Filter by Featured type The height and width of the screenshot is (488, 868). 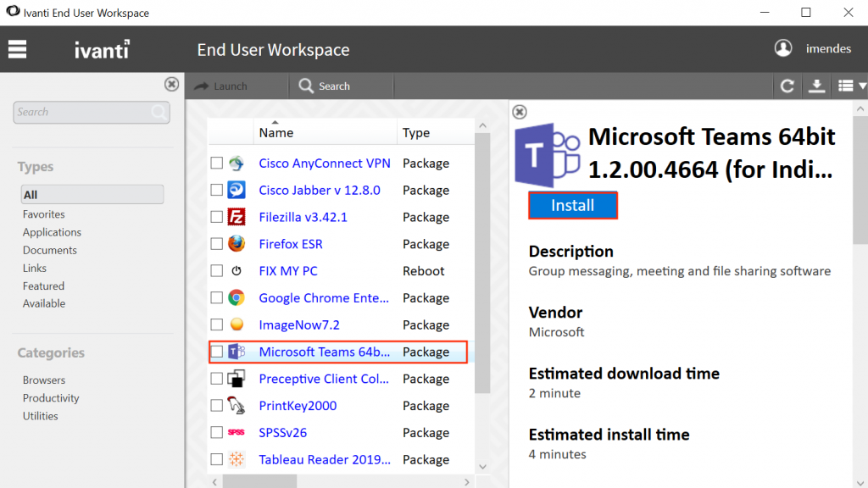pyautogui.click(x=44, y=286)
